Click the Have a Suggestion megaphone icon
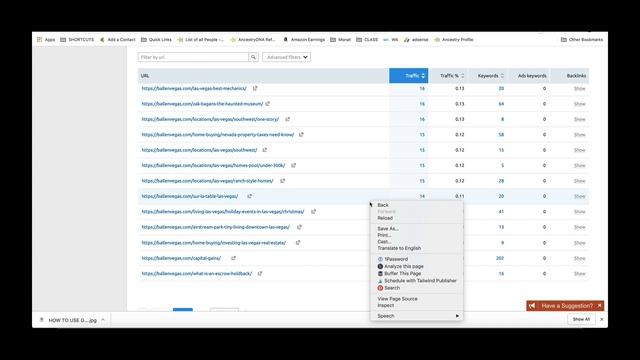The image size is (640, 360). tap(532, 306)
